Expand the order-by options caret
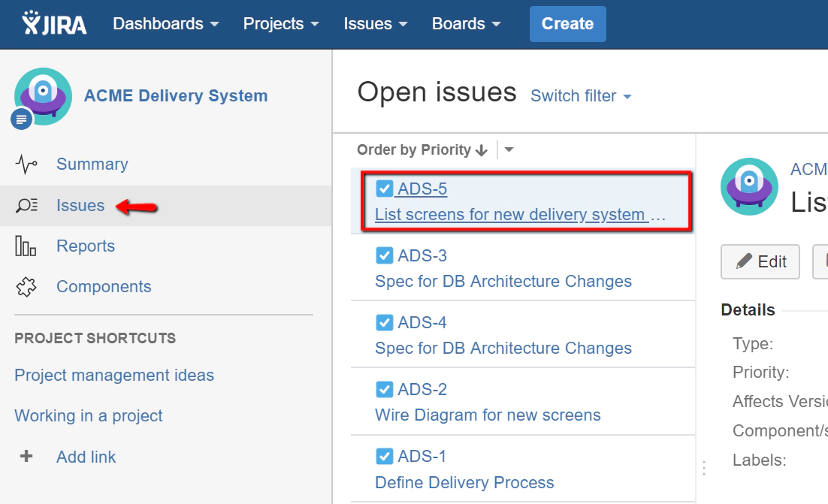Image resolution: width=828 pixels, height=504 pixels. click(509, 150)
